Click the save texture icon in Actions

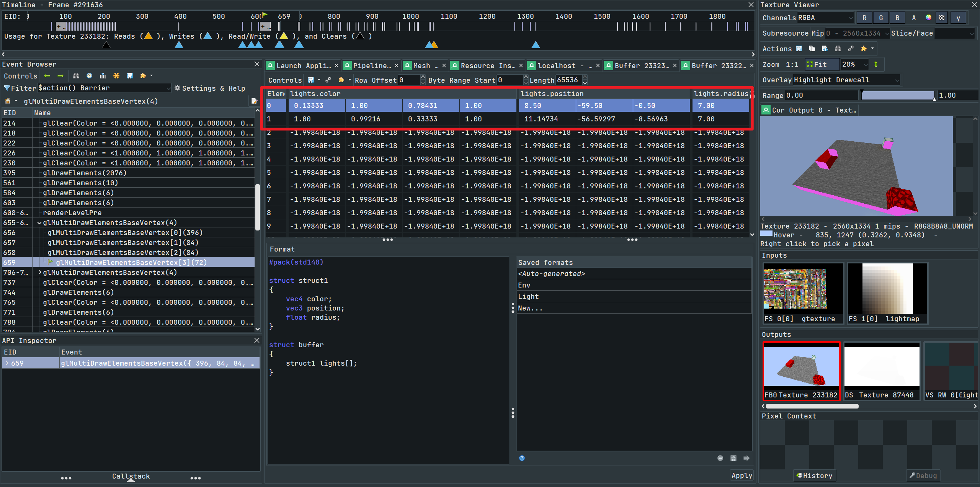point(799,49)
